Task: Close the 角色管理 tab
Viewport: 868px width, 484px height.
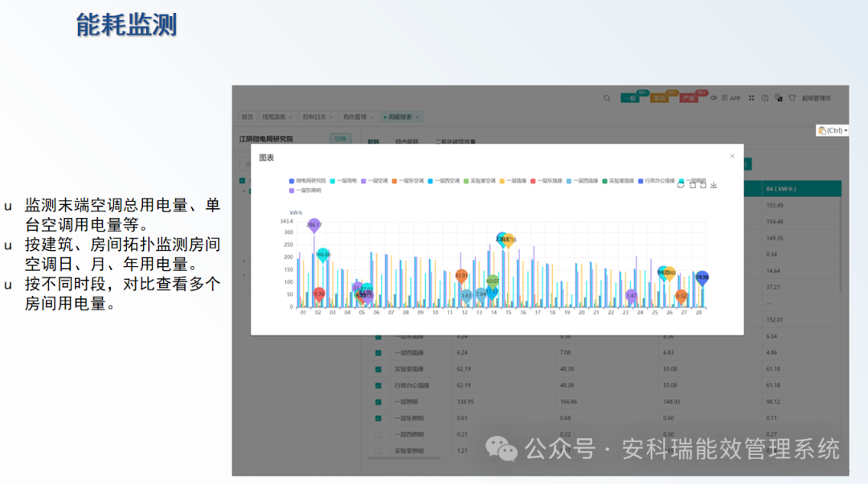Action: pyautogui.click(x=371, y=117)
